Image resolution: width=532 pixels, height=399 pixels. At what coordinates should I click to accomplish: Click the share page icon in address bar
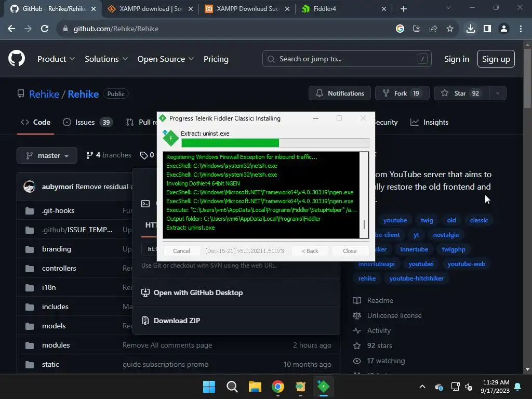click(x=433, y=29)
